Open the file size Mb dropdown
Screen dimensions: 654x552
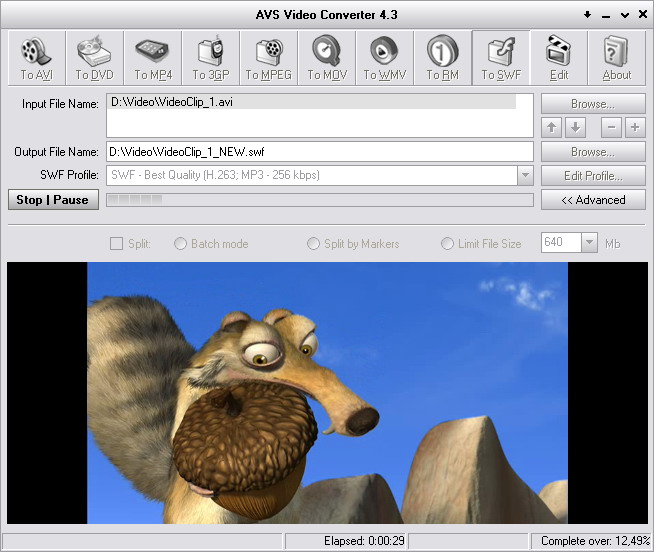588,243
